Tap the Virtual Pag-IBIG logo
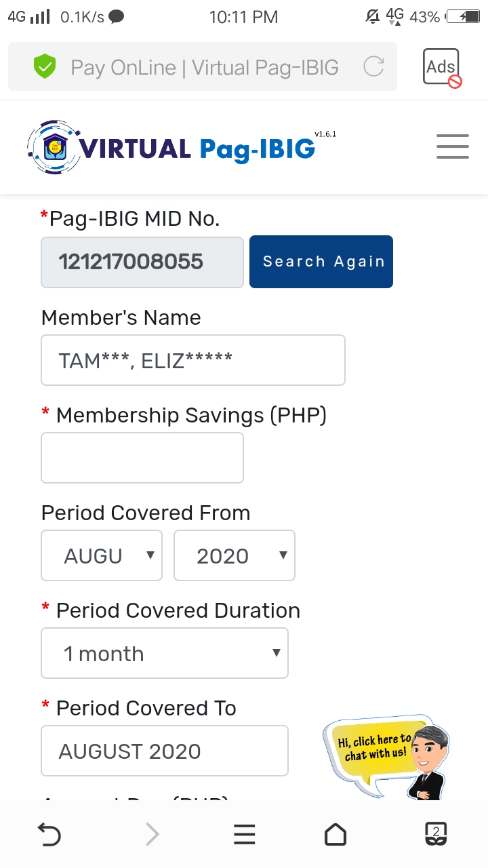This screenshot has width=488, height=868. (172, 147)
